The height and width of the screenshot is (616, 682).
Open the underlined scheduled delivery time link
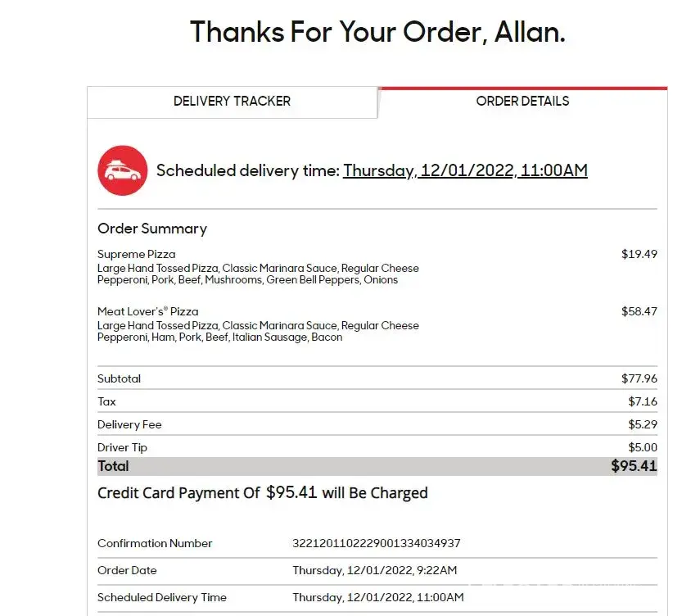465,170
